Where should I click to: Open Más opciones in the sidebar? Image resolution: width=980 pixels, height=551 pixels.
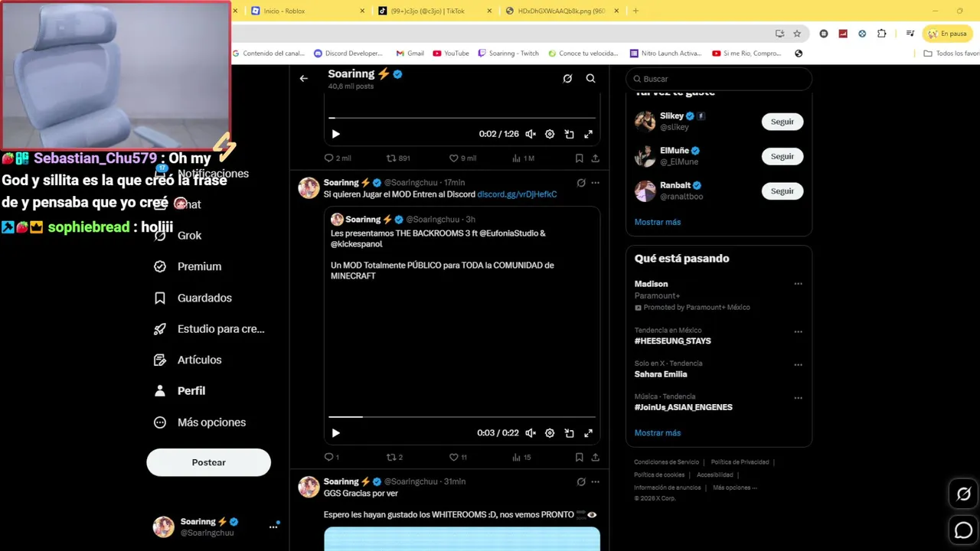201,422
